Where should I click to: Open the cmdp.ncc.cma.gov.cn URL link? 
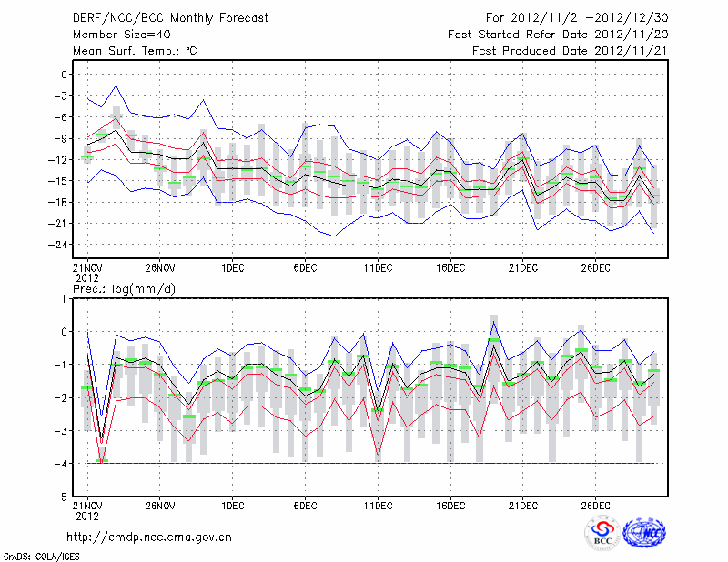[x=149, y=537]
